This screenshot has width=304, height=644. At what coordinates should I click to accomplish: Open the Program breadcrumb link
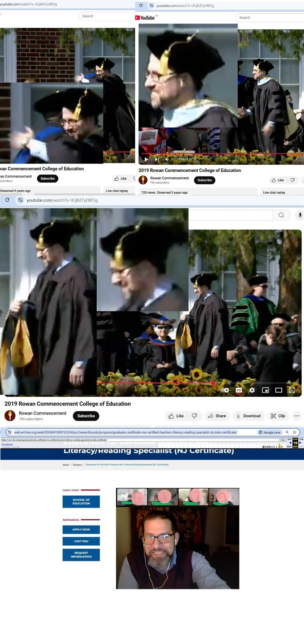pos(77,464)
